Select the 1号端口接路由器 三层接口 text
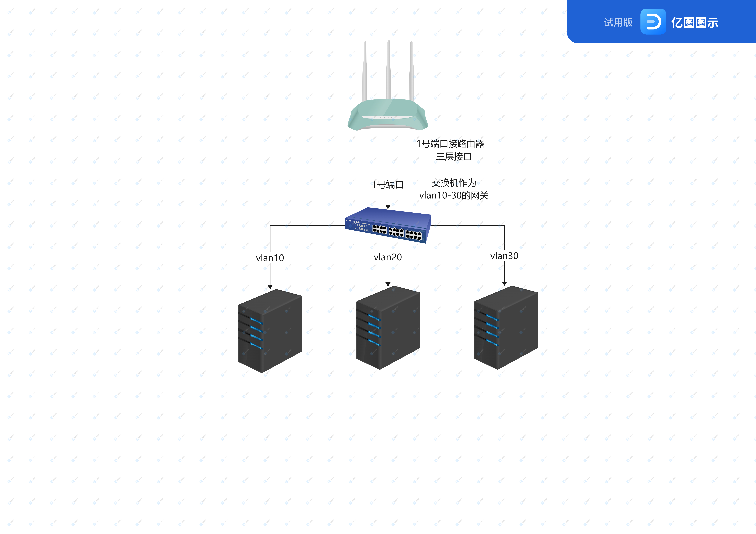 coord(453,150)
